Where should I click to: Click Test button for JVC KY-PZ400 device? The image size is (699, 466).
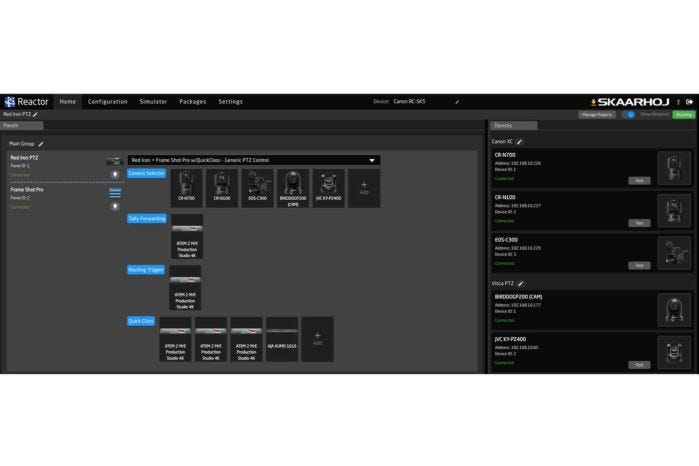pos(639,365)
